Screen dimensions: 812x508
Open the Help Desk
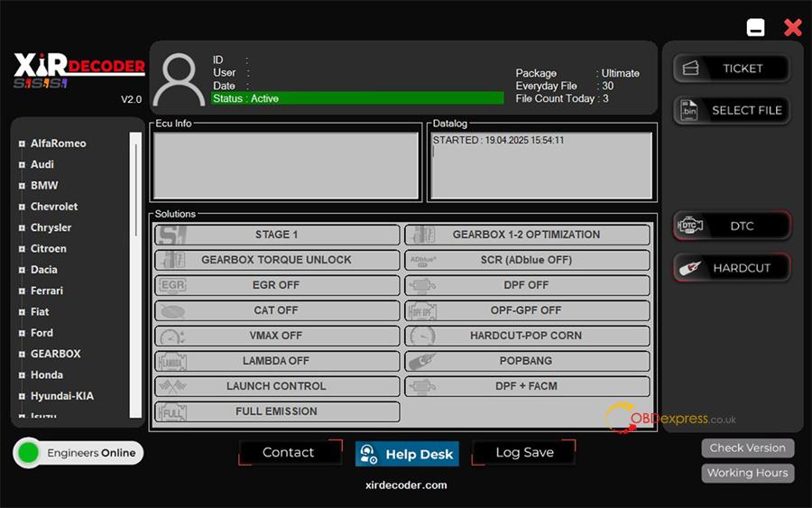point(407,454)
